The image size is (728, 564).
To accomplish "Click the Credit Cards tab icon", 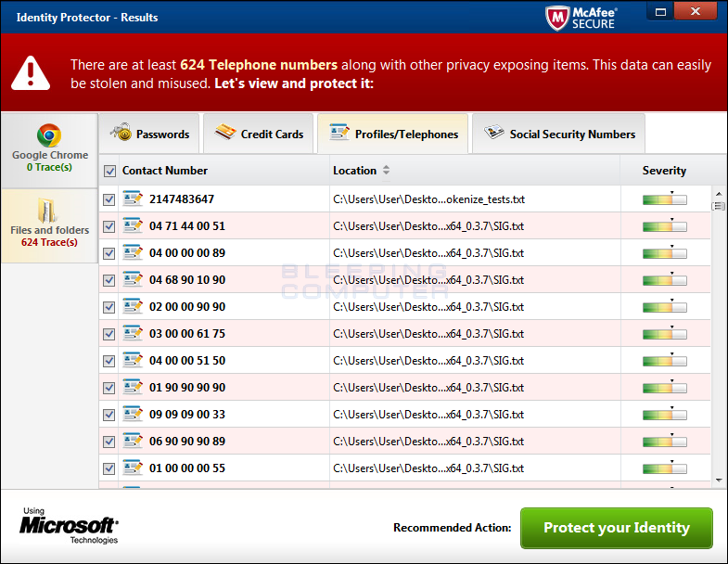I will (x=225, y=134).
